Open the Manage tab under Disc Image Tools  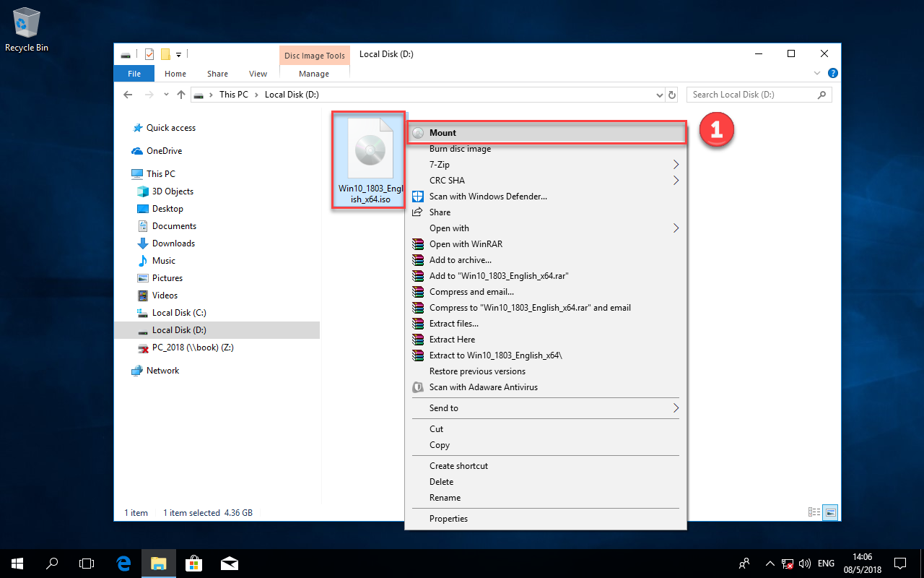point(314,73)
